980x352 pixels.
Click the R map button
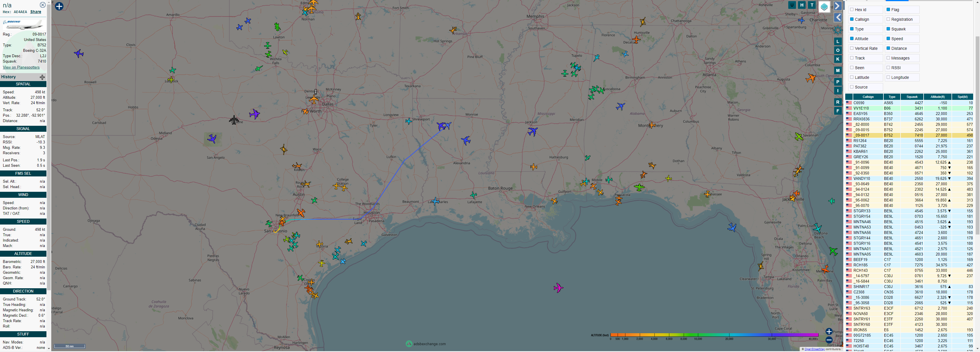click(x=838, y=102)
